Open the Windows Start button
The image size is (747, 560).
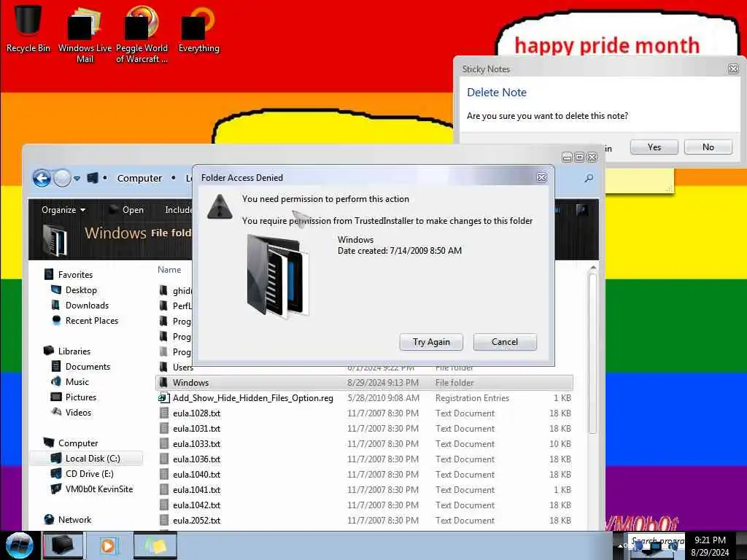19,545
